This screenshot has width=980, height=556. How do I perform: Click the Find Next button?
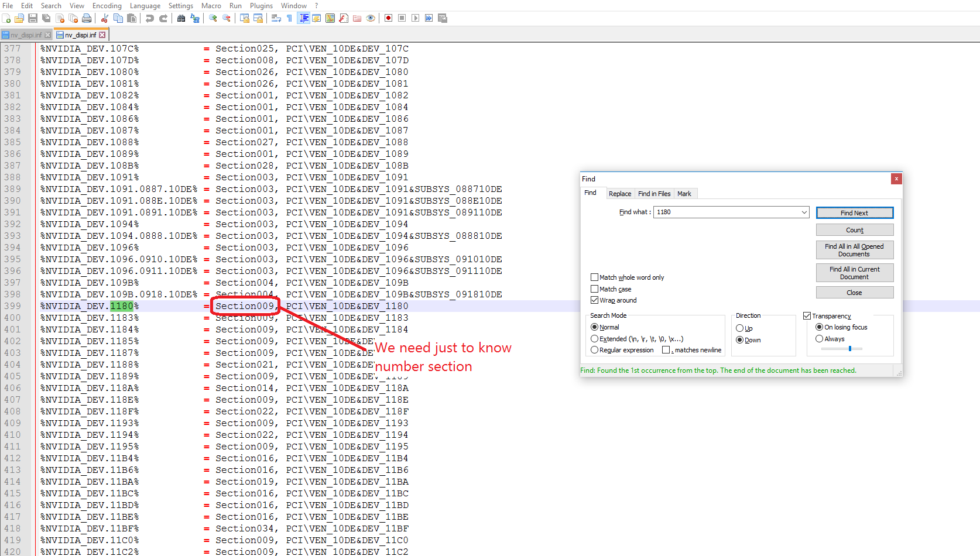[x=855, y=213]
